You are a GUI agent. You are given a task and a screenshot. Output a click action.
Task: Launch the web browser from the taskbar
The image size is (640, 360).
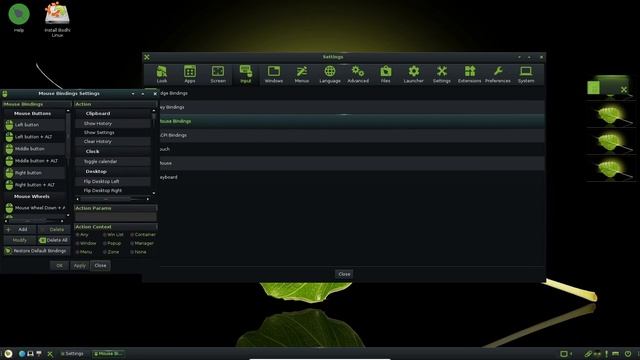click(x=22, y=353)
